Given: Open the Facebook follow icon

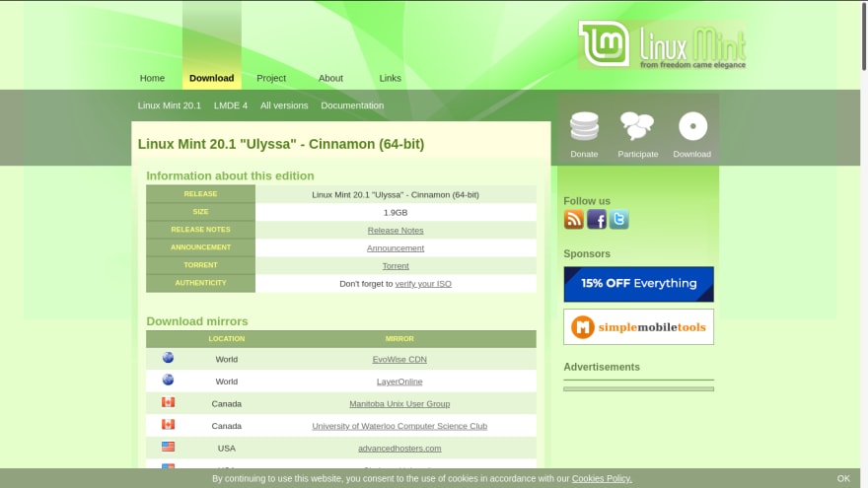Looking at the screenshot, I should pos(596,219).
